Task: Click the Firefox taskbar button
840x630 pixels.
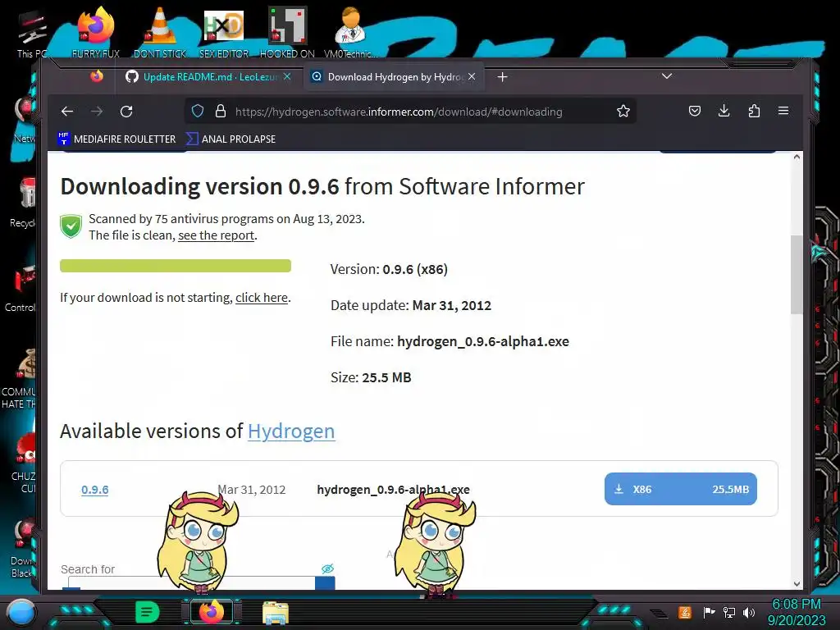Action: [211, 612]
